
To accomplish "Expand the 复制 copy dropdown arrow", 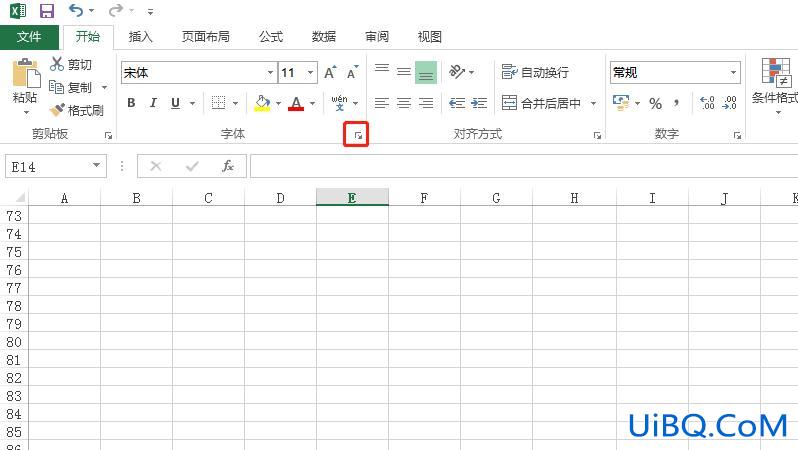I will point(104,88).
